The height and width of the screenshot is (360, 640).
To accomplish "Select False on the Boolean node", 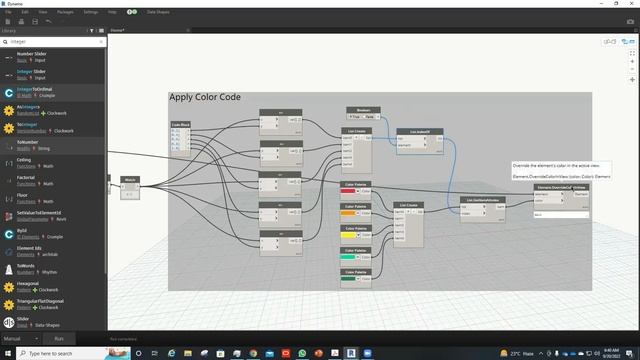I will (368, 117).
